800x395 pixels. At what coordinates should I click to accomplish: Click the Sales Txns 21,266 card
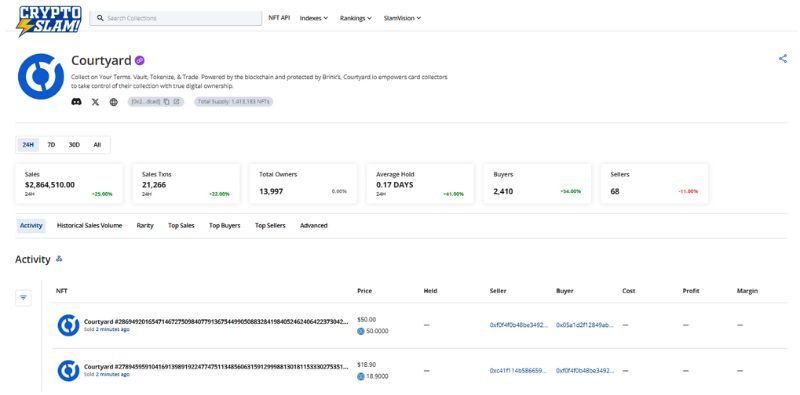186,184
